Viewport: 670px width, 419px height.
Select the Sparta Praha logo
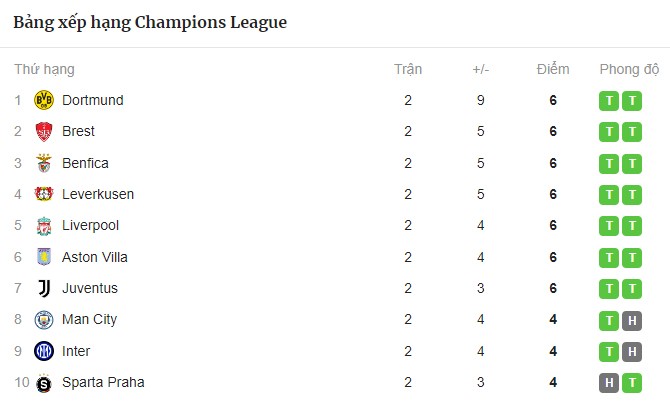coord(44,383)
